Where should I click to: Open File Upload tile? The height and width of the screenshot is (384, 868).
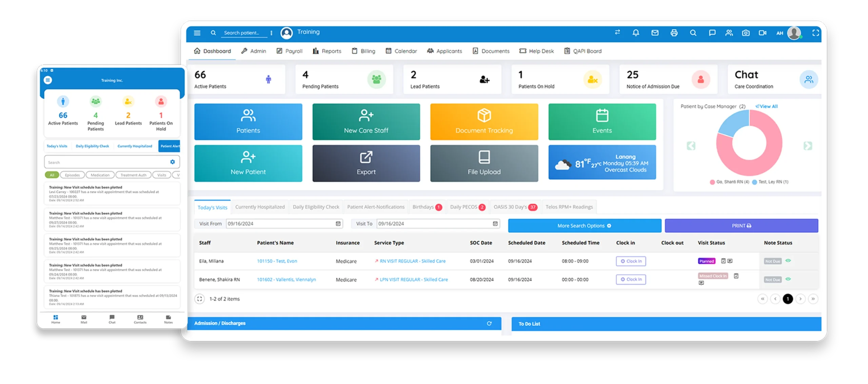pos(484,163)
